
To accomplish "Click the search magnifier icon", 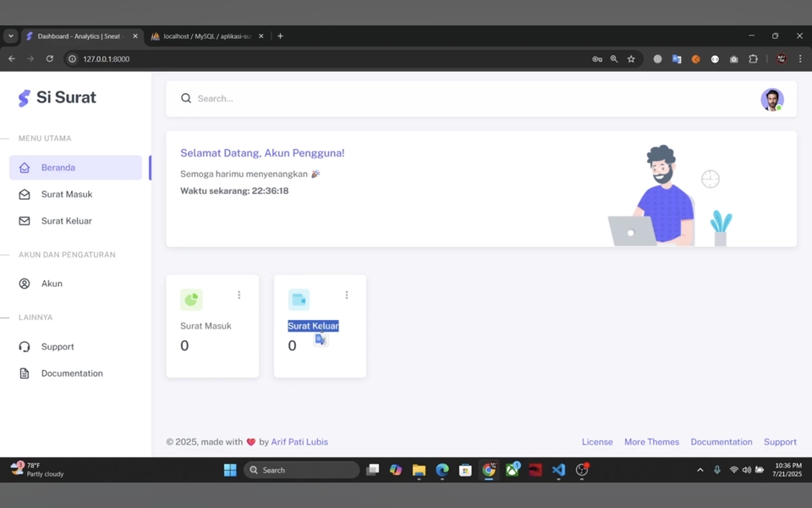I will tap(186, 98).
